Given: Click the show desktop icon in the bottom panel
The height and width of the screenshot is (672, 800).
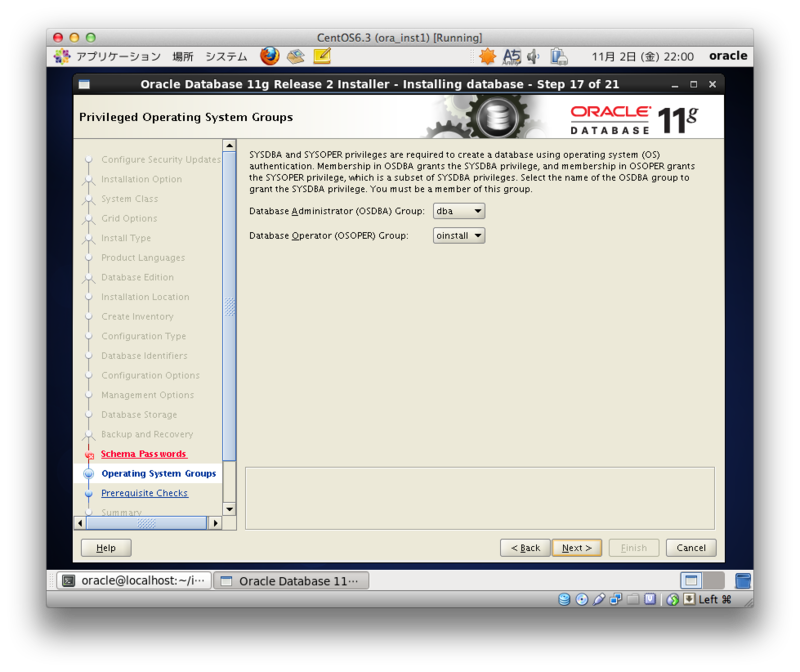Looking at the screenshot, I should pyautogui.click(x=743, y=581).
